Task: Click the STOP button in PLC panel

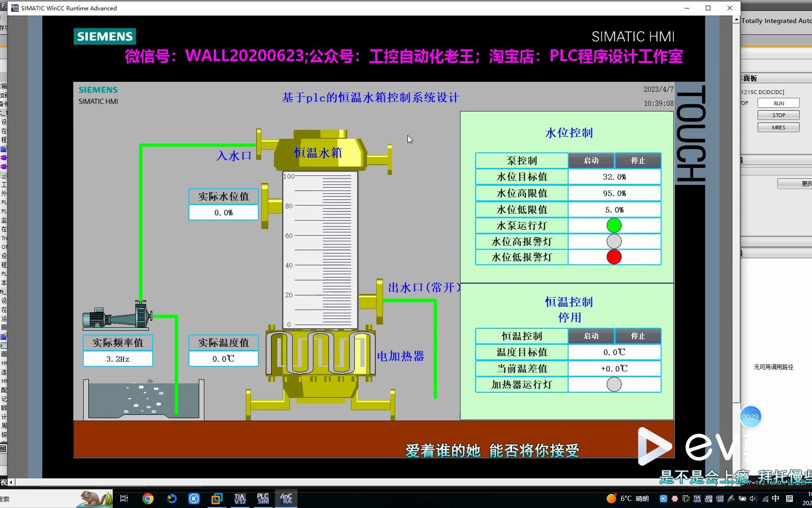Action: point(778,115)
